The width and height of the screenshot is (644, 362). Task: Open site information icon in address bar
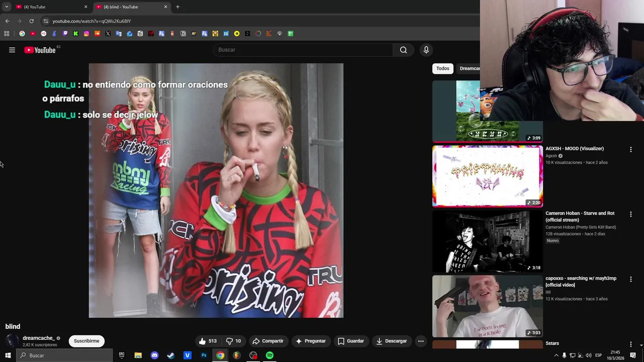46,21
